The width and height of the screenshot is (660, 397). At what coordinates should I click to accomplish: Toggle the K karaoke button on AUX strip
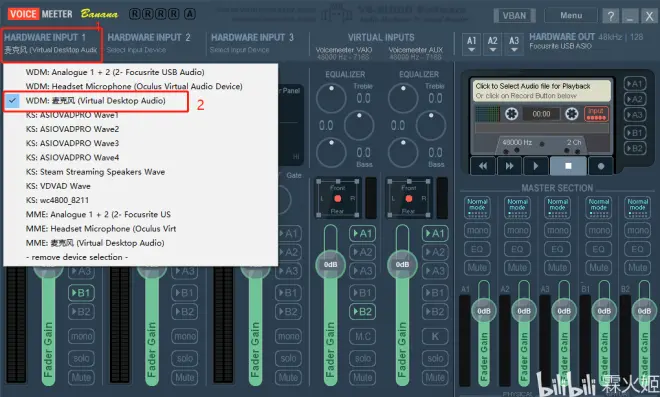pyautogui.click(x=435, y=336)
